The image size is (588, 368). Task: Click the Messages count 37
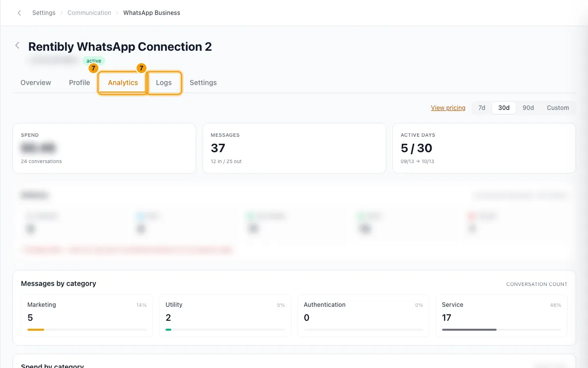point(218,148)
